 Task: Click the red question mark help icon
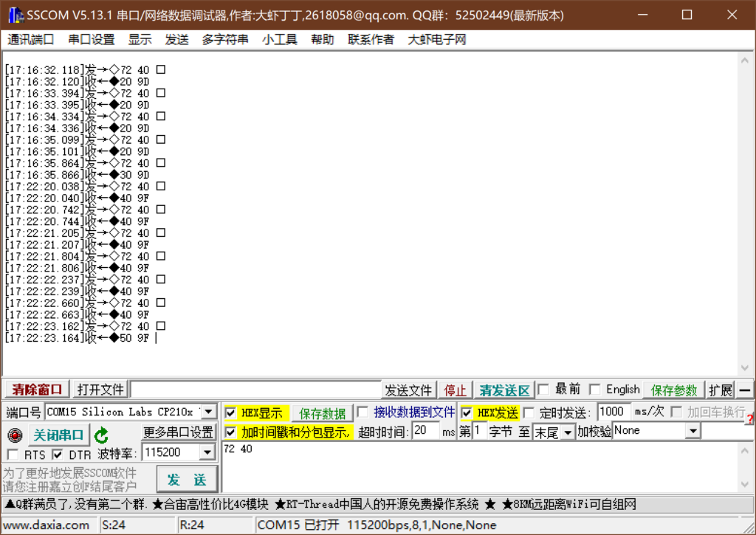[749, 419]
